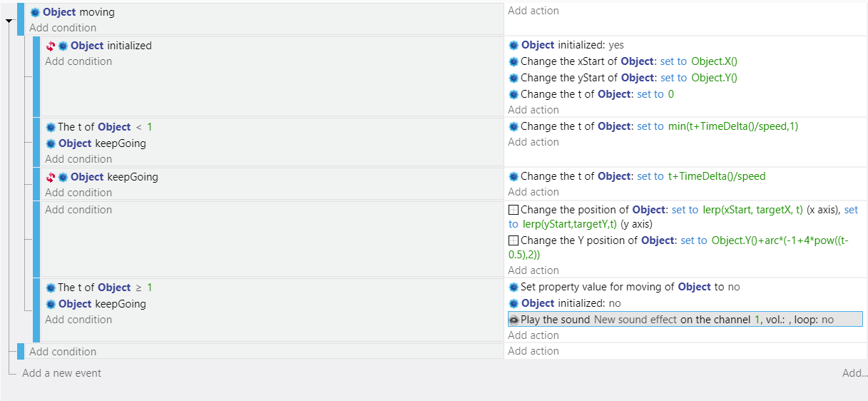868x401 pixels.
Task: Click the icon before Change the Y position
Action: (x=514, y=240)
